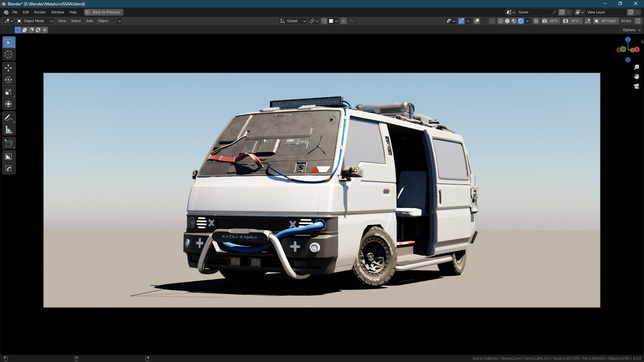Click the Z axis on navigation gizmo
644x362 pixels.
pyautogui.click(x=628, y=40)
